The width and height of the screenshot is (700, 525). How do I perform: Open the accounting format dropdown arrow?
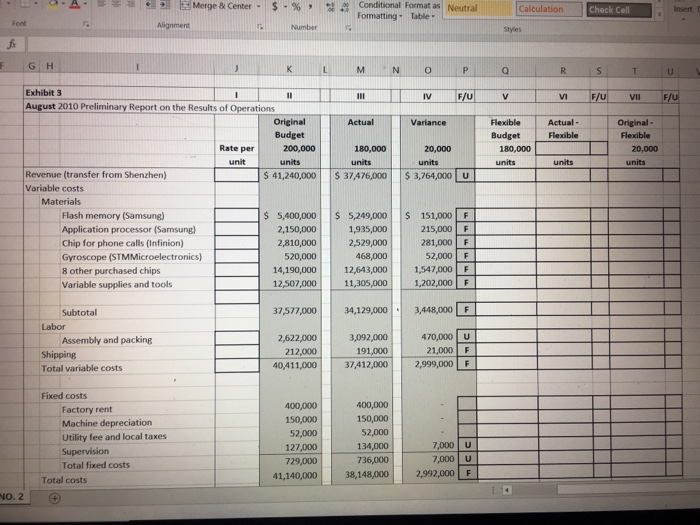[x=285, y=7]
